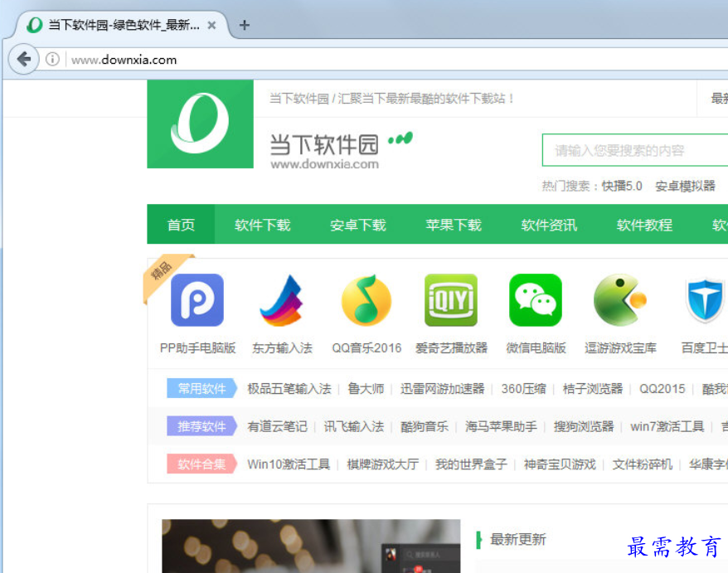Click the pink 软件合集 tag
Viewport: 728px width, 573px height.
(202, 464)
